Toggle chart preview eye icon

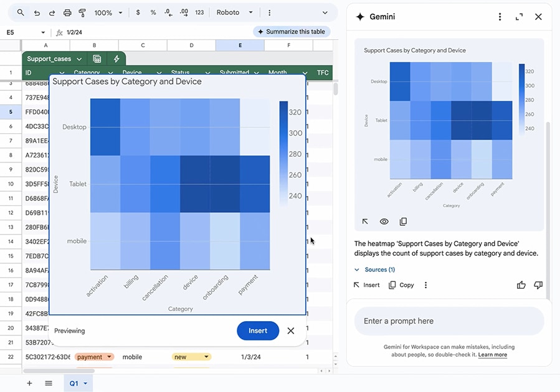tap(384, 222)
